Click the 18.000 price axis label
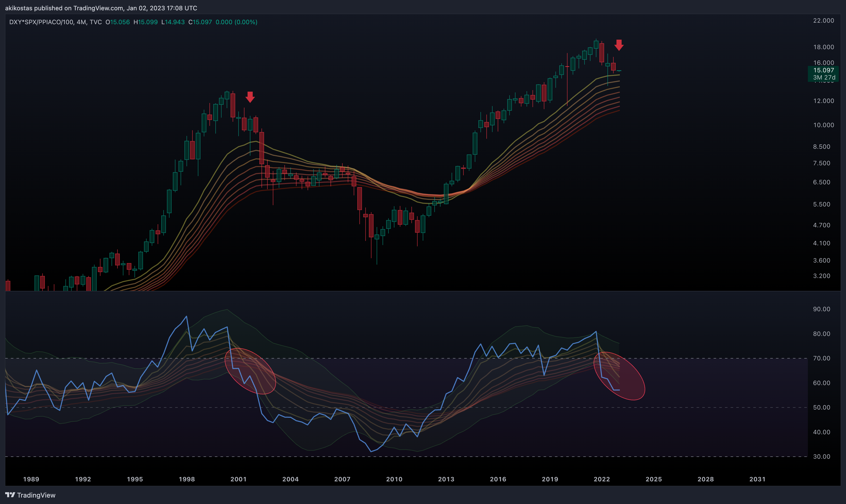 coord(824,47)
